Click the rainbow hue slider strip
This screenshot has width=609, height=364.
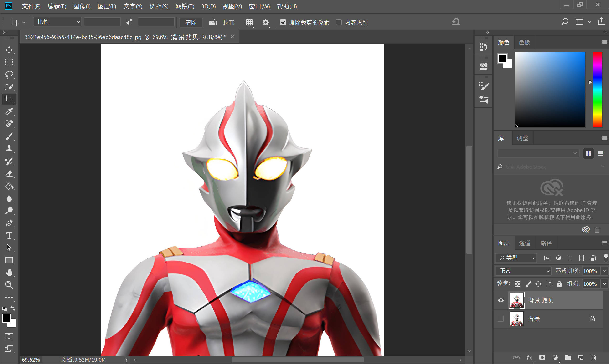pyautogui.click(x=598, y=90)
